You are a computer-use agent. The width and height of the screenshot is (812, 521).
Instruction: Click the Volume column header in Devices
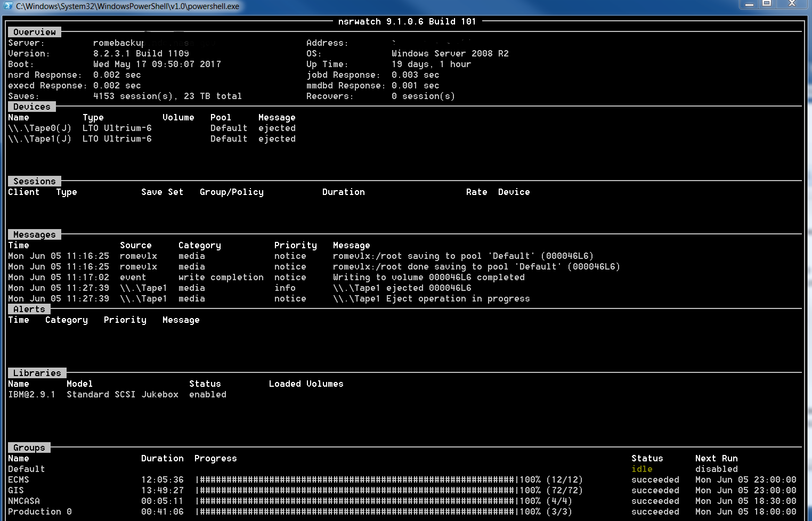click(178, 117)
